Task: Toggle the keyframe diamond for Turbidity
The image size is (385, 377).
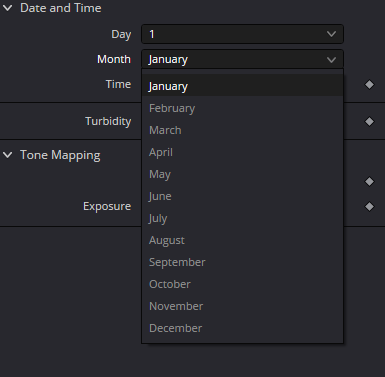Action: coord(369,121)
